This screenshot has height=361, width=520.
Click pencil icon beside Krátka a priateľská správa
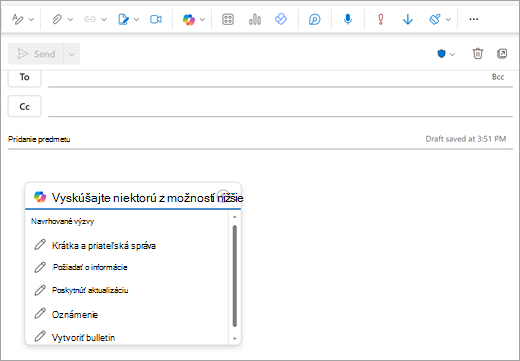point(40,245)
